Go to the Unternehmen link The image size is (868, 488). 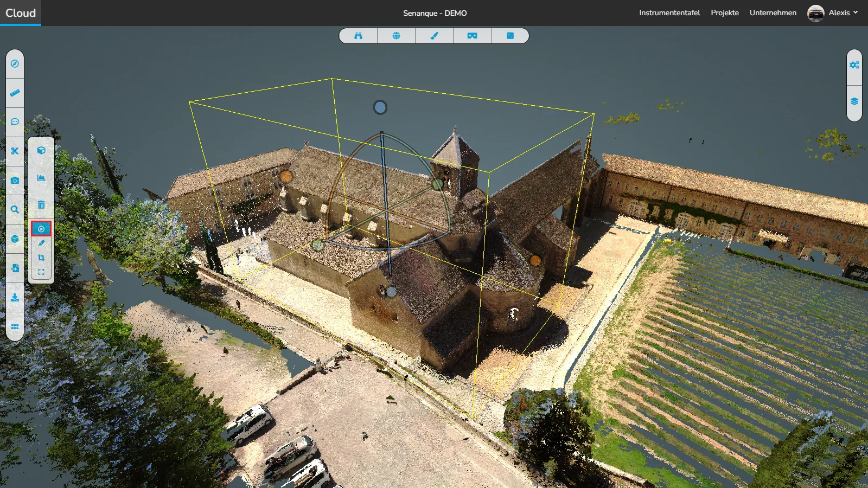click(x=773, y=12)
